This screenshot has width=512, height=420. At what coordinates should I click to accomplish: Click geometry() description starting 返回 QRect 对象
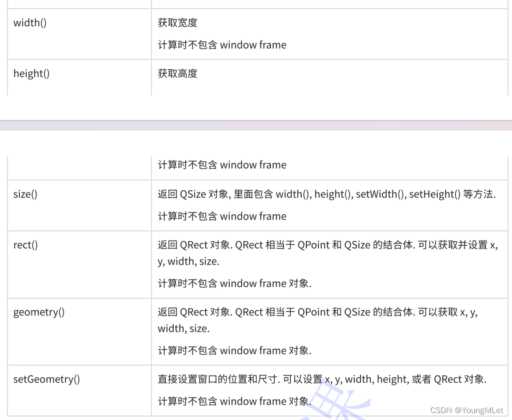(318, 320)
